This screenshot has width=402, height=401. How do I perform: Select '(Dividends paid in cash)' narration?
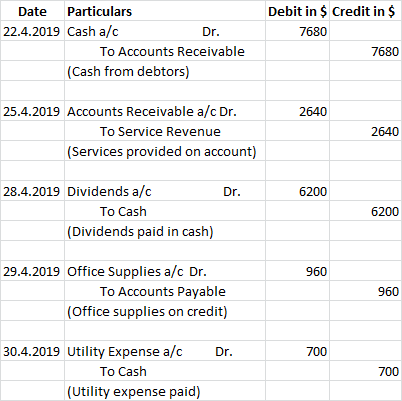[x=165, y=231]
